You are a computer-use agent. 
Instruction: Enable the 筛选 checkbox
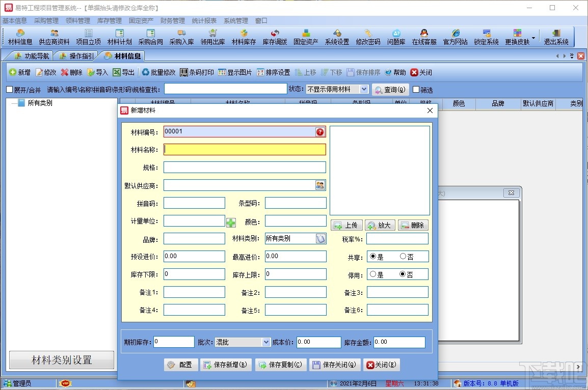click(416, 90)
